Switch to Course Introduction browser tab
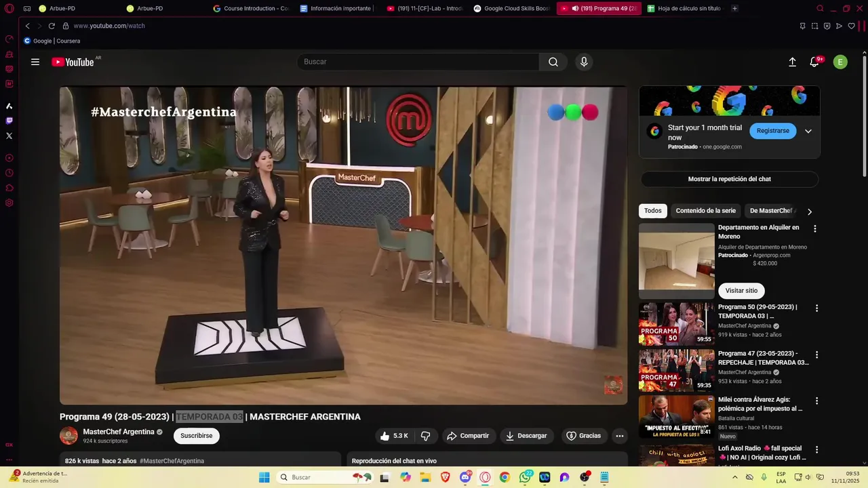The height and width of the screenshot is (488, 868). (252, 9)
